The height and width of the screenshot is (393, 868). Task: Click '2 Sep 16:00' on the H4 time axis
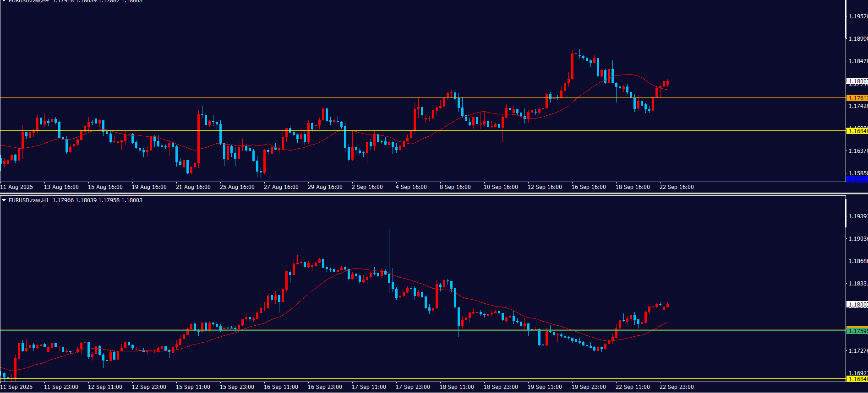(x=367, y=187)
